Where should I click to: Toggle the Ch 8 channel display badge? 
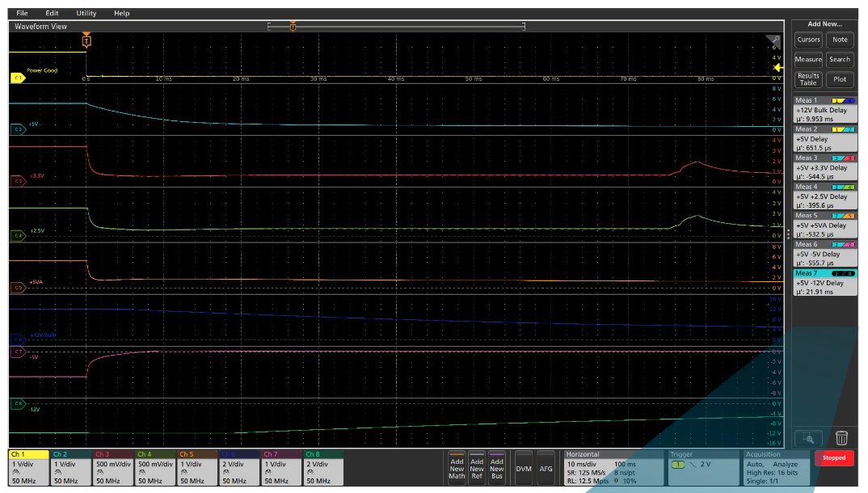click(322, 467)
